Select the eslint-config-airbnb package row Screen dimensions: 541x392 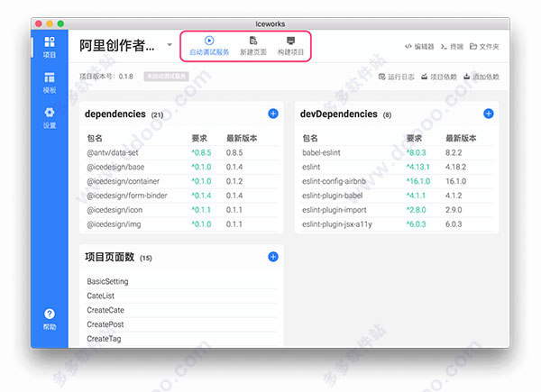point(397,181)
